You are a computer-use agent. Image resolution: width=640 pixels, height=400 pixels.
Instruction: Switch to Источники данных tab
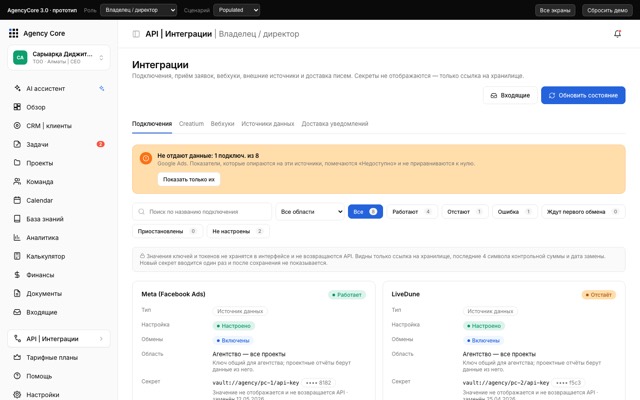point(268,124)
